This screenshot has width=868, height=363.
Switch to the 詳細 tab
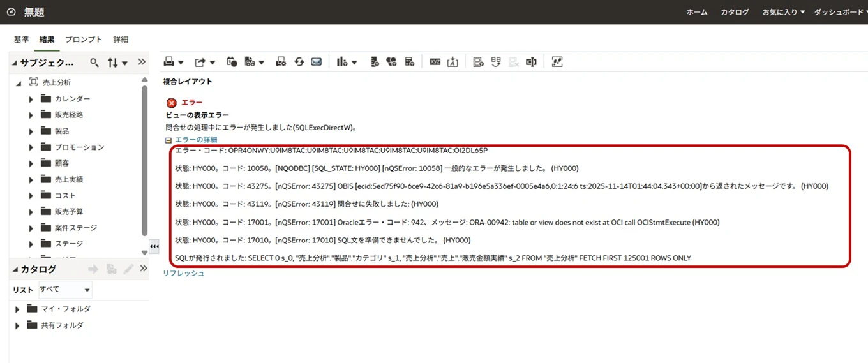coord(121,40)
